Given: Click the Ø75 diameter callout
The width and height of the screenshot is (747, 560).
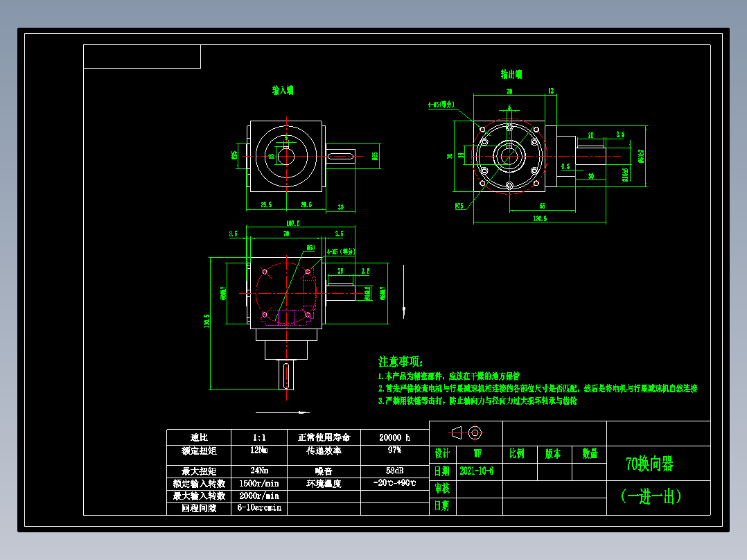Looking at the screenshot, I should click(x=459, y=206).
